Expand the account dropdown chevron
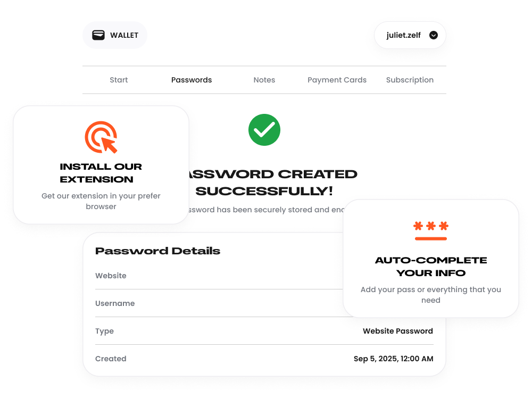The height and width of the screenshot is (398, 532). (434, 35)
